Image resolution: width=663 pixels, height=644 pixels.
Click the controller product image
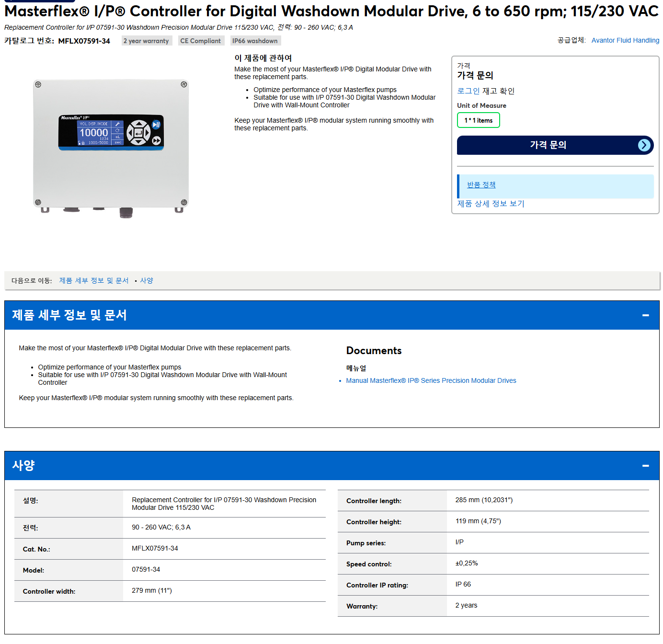(x=111, y=148)
